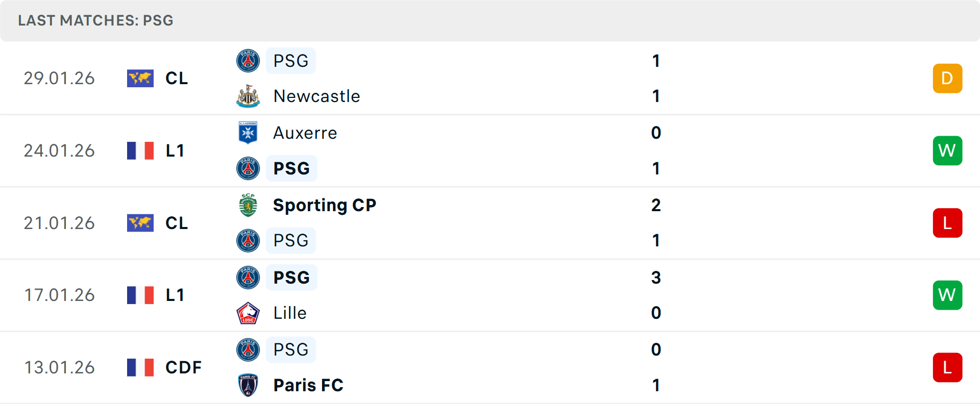Open the Newcastle team link

click(x=316, y=96)
